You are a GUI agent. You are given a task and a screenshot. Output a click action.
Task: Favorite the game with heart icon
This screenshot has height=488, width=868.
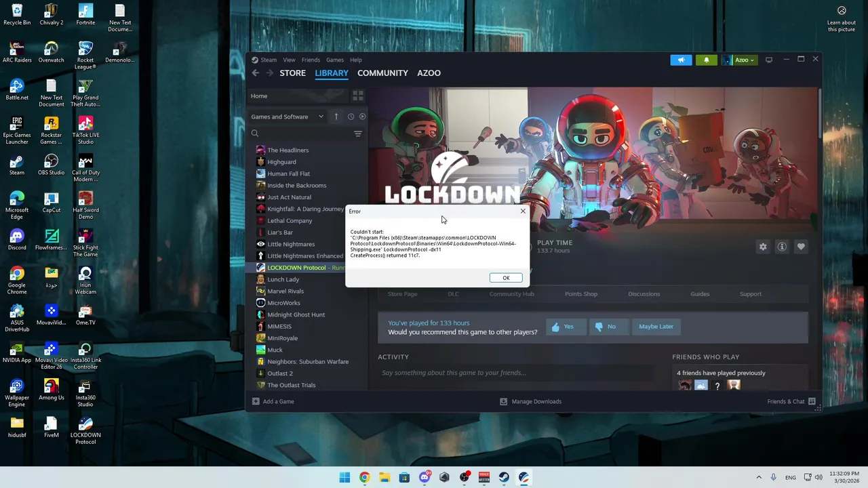tap(801, 247)
